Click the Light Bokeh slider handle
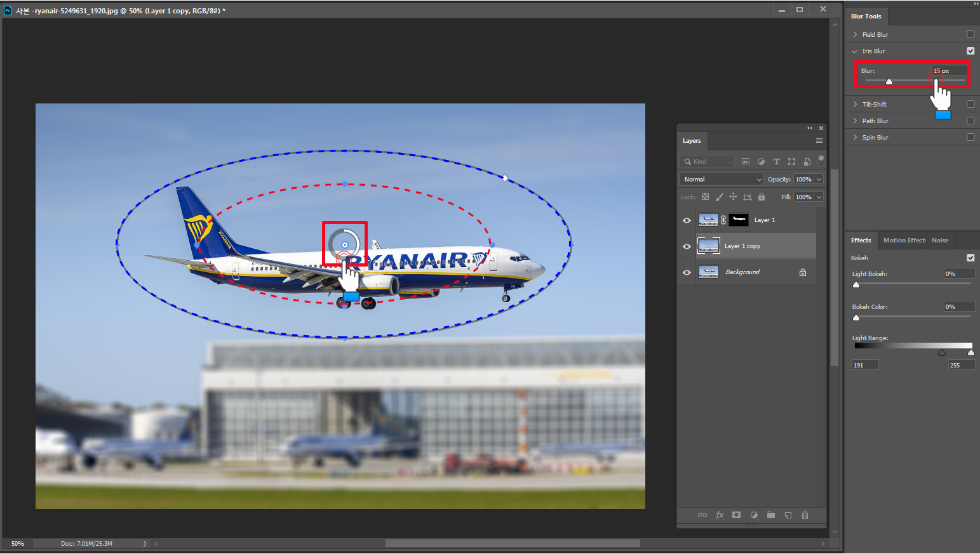 tap(856, 285)
